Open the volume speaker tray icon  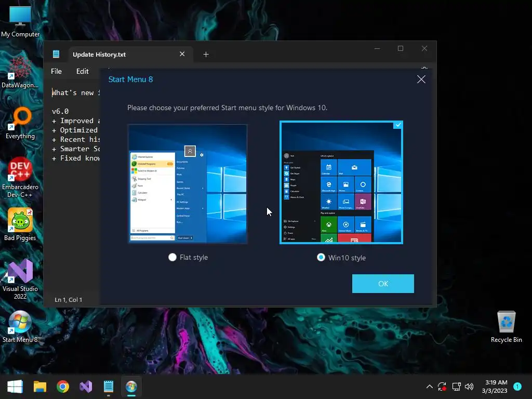point(469,387)
